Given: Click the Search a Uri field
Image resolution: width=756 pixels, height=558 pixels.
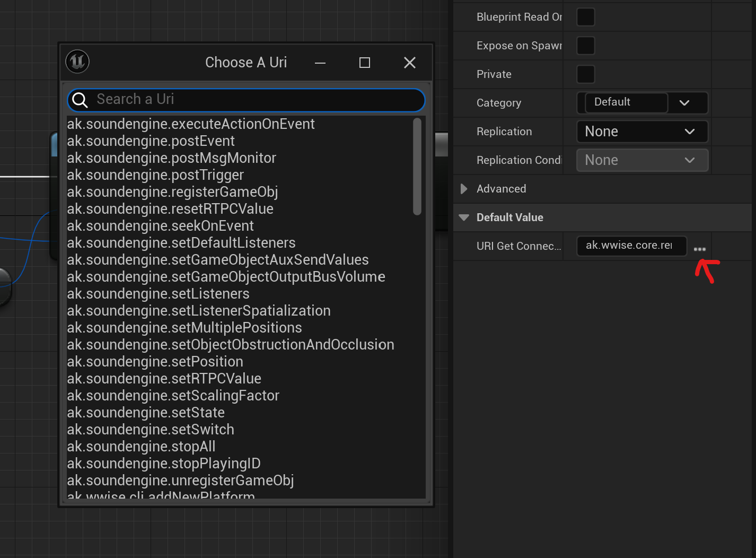Looking at the screenshot, I should pos(247,100).
